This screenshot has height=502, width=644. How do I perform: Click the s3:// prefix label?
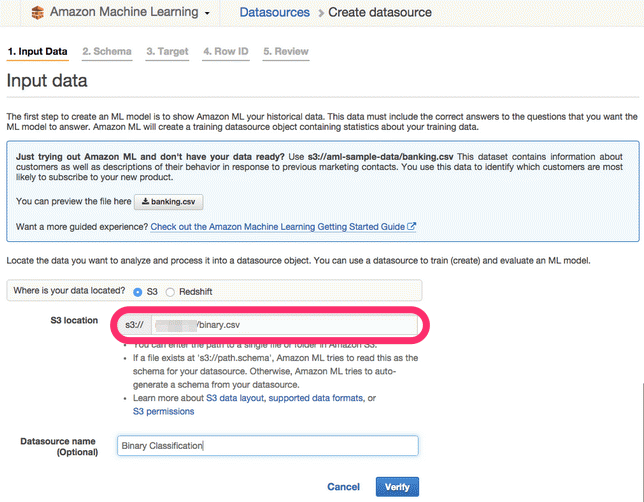coord(134,325)
